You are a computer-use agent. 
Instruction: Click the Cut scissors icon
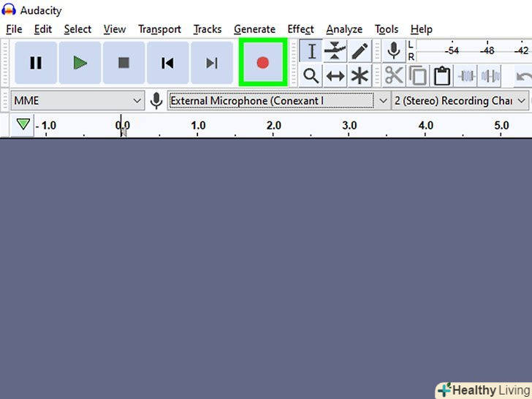[x=394, y=76]
